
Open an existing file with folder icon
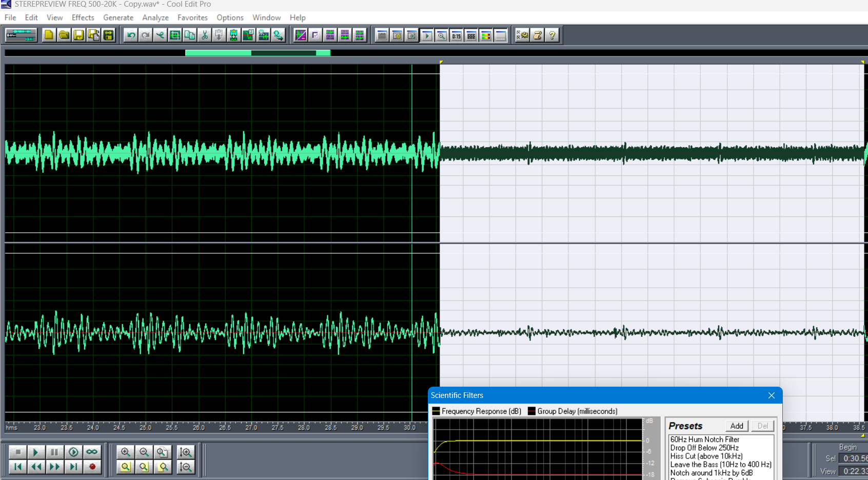pyautogui.click(x=64, y=35)
